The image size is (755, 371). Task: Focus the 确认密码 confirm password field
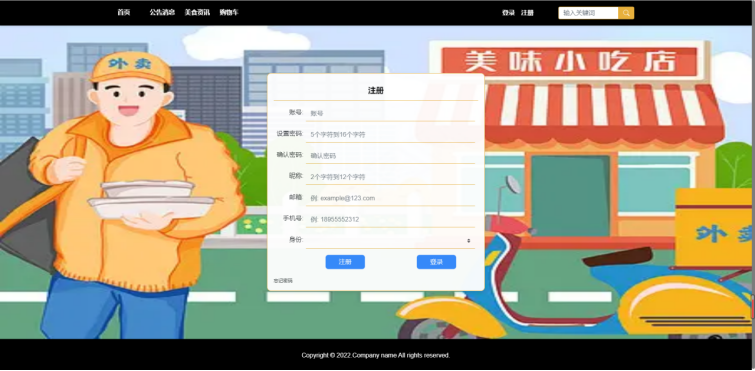[x=390, y=156]
